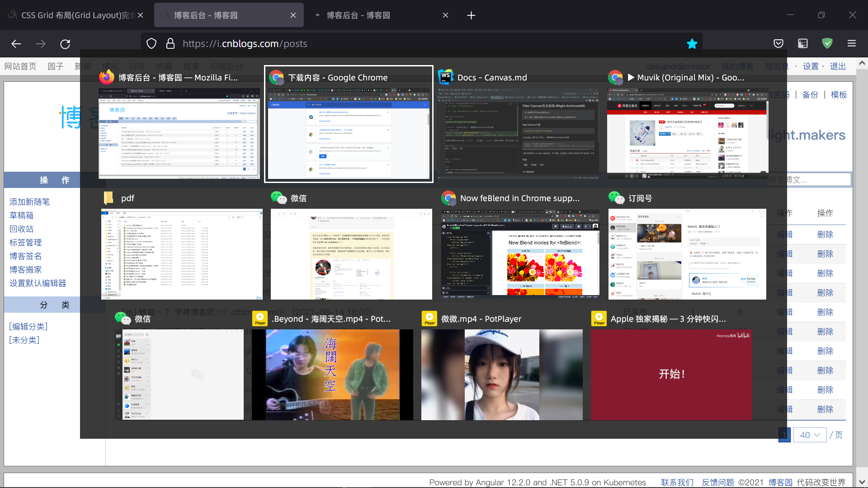The height and width of the screenshot is (488, 868).
Task: Open a new browser tab
Action: coord(471,15)
